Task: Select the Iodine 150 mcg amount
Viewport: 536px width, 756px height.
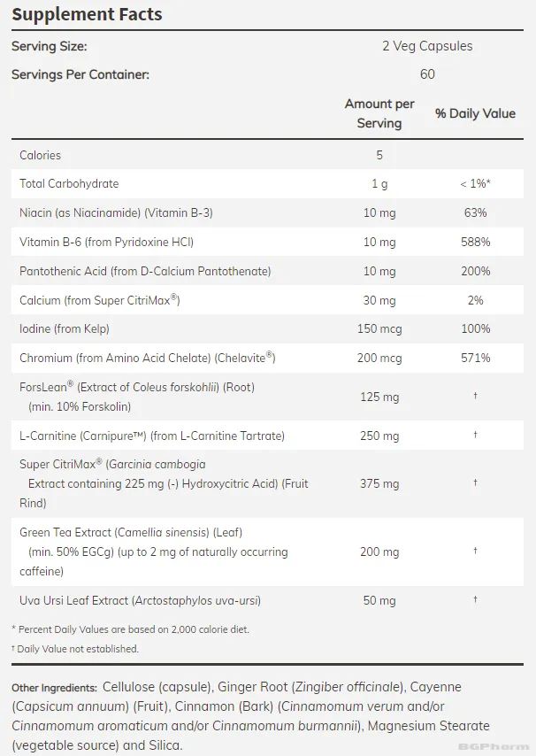Action: [x=379, y=328]
